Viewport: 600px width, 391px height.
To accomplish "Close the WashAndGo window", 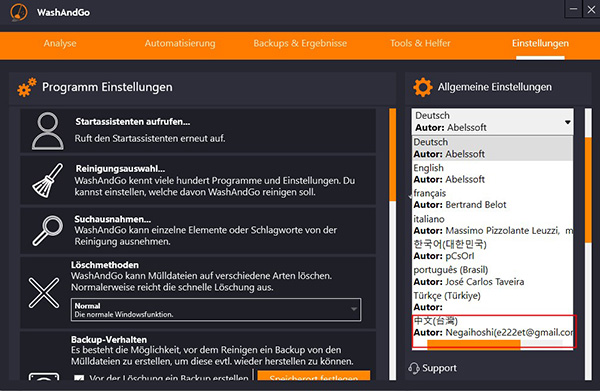I will [x=591, y=9].
